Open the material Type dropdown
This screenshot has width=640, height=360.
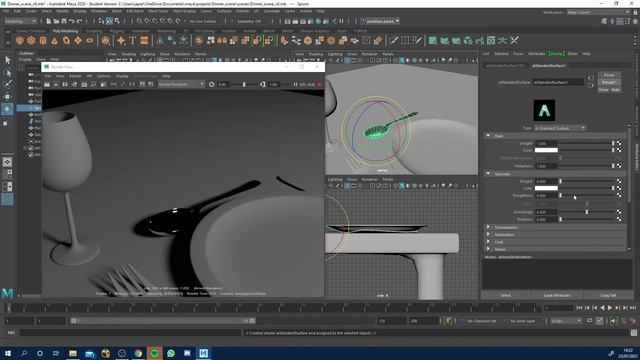(x=560, y=128)
